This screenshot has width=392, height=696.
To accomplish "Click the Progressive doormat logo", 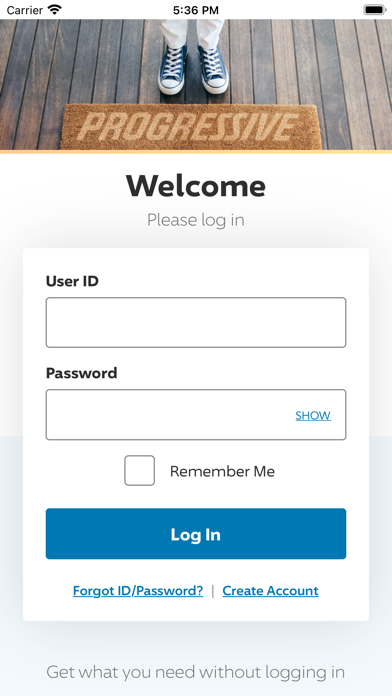I will 190,127.
